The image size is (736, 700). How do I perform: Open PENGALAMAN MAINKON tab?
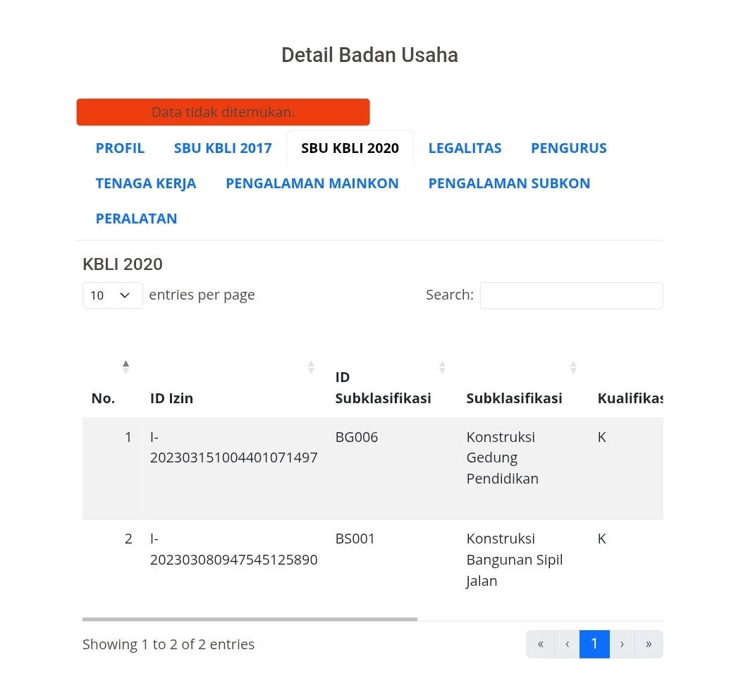pyautogui.click(x=312, y=183)
